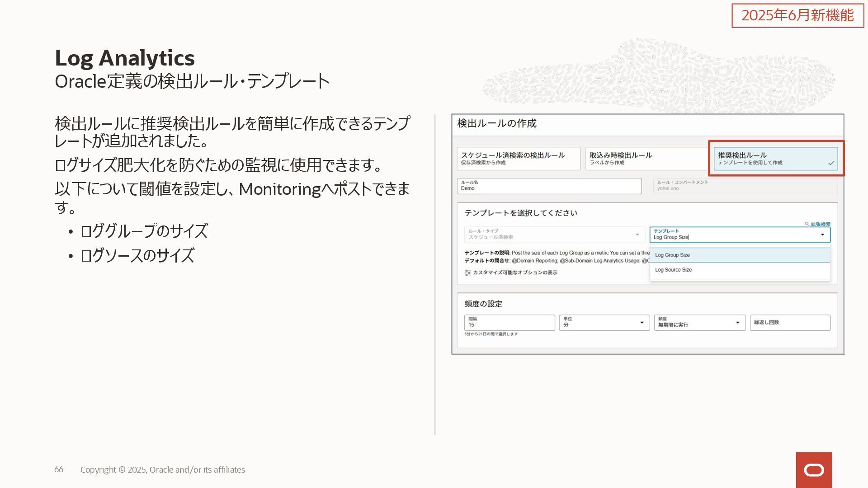Viewport: 868px width, 488px height.
Task: Open the 拡張検索 link
Action: (x=821, y=224)
